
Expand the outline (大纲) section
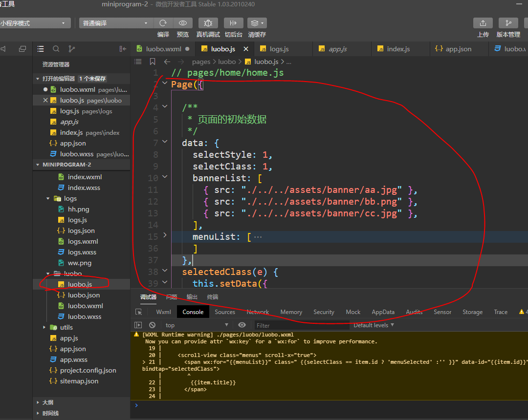[x=38, y=402]
